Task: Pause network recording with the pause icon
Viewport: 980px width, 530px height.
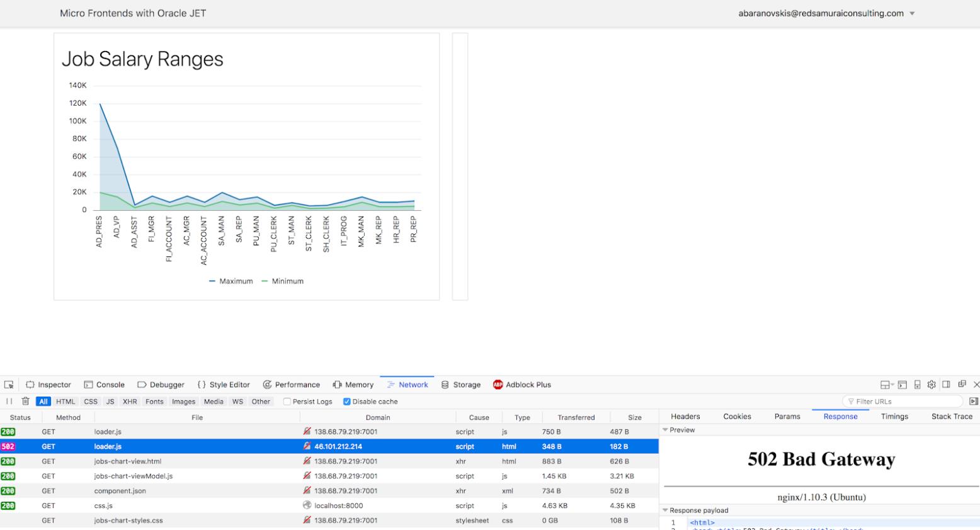Action: [x=9, y=402]
